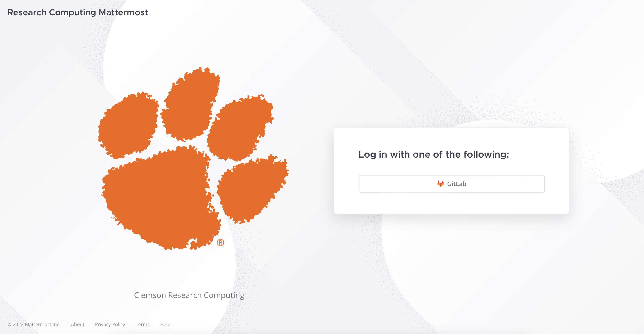Click the registered trademark symbol beside the paw
The width and height of the screenshot is (644, 334).
(220, 242)
